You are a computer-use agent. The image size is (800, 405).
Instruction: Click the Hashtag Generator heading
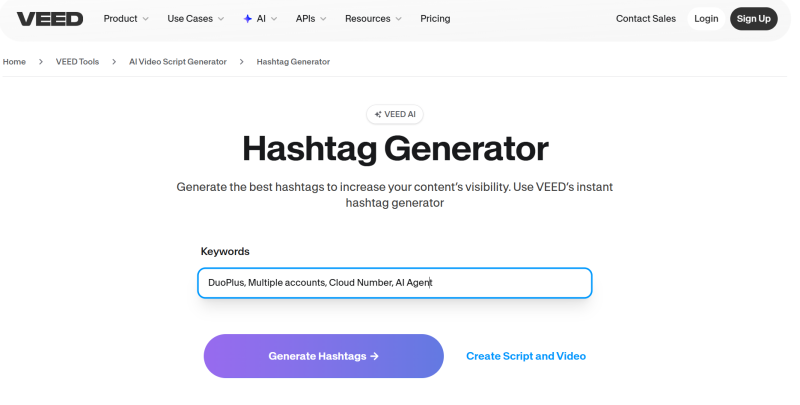[x=395, y=148]
